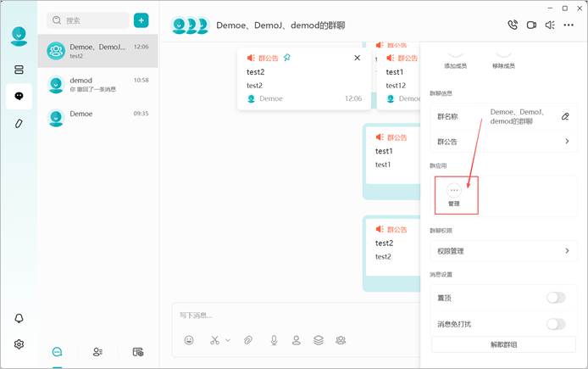Open the dropdown arrow next to the scissors
The width and height of the screenshot is (588, 369).
pos(228,340)
